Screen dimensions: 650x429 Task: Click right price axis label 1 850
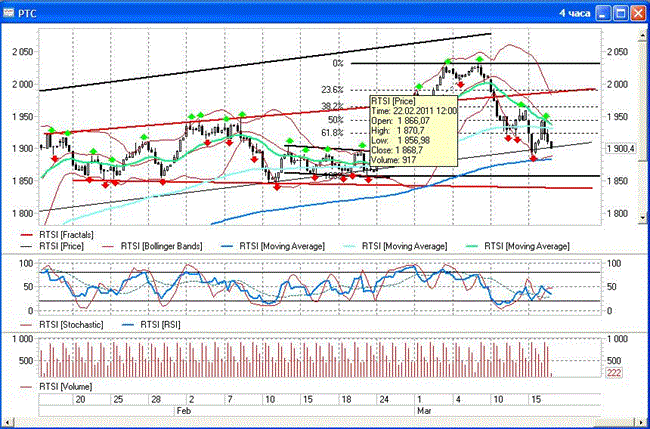(x=618, y=181)
